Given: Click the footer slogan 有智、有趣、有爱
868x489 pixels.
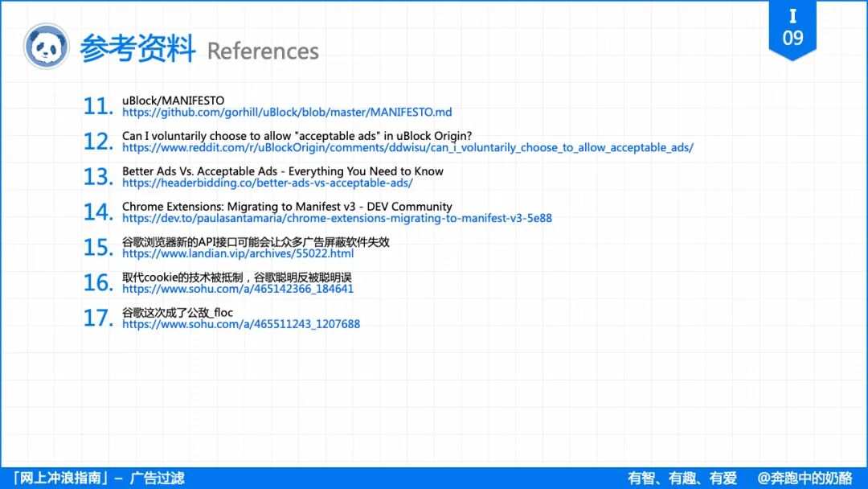Looking at the screenshot, I should 682,478.
